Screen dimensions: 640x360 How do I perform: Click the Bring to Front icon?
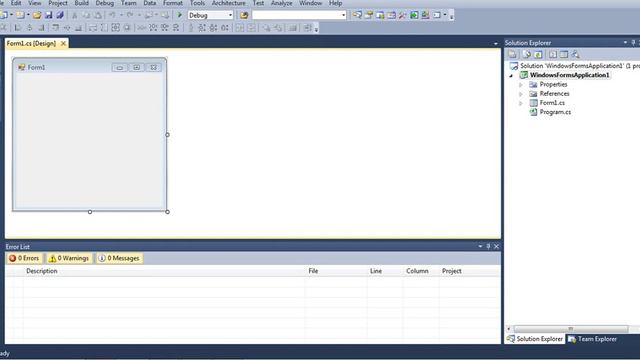point(266,28)
